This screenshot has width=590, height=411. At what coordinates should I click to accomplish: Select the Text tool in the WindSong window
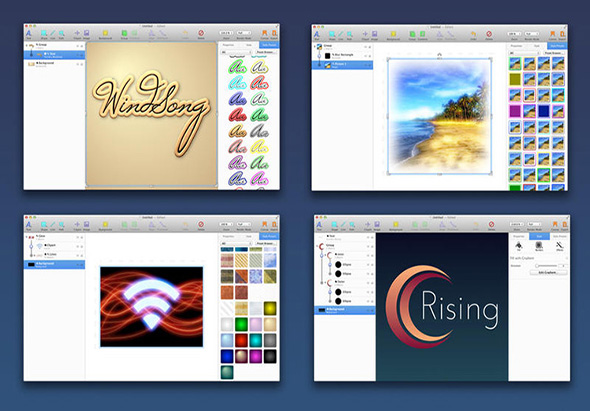click(29, 34)
